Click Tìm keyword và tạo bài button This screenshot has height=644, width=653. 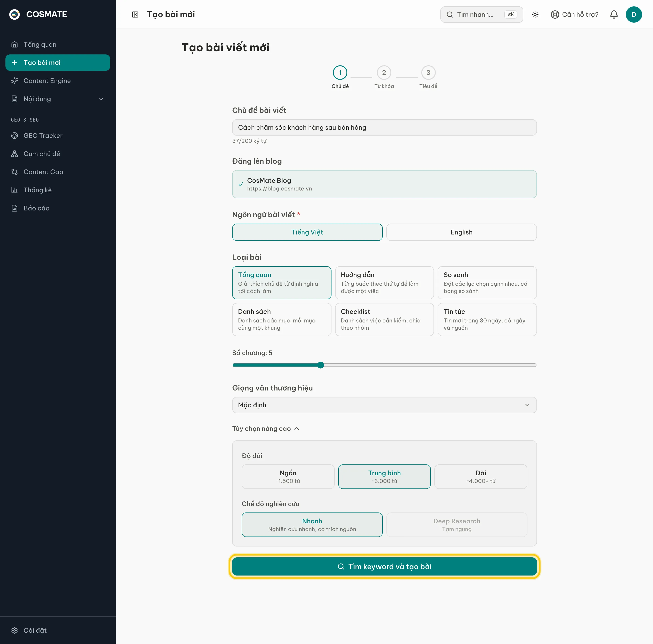tap(384, 566)
